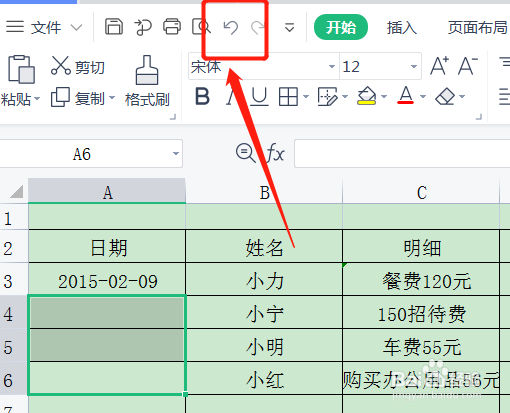This screenshot has height=413, width=510.
Task: Click the fx insert function icon
Action: [x=275, y=153]
